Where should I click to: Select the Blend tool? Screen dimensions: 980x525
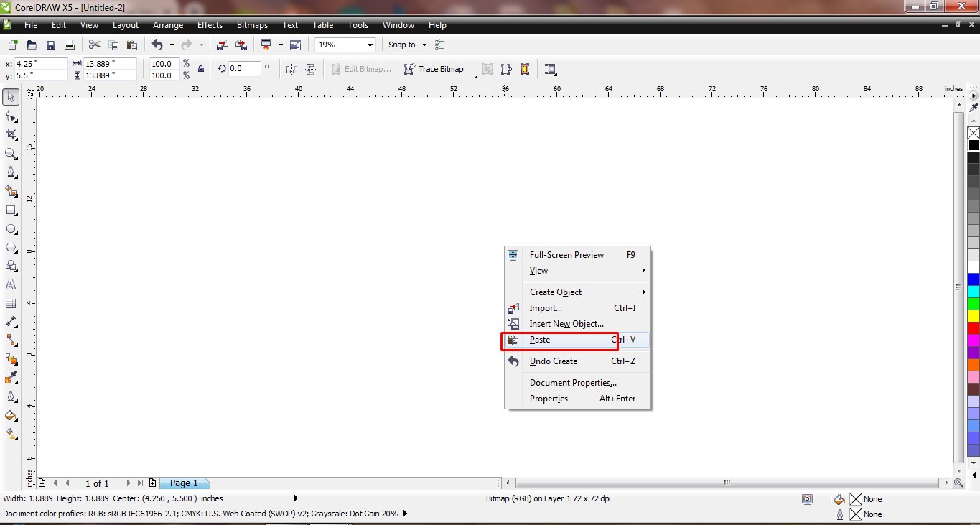click(x=11, y=359)
